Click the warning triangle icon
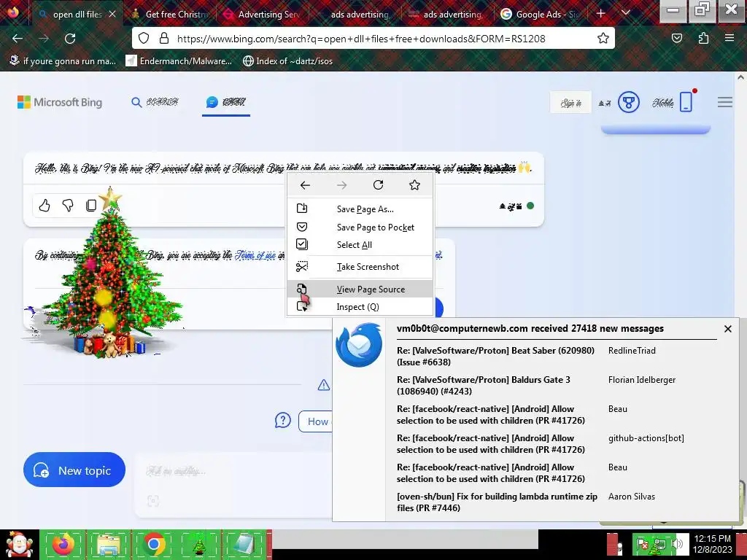The width and height of the screenshot is (747, 560). point(323,385)
